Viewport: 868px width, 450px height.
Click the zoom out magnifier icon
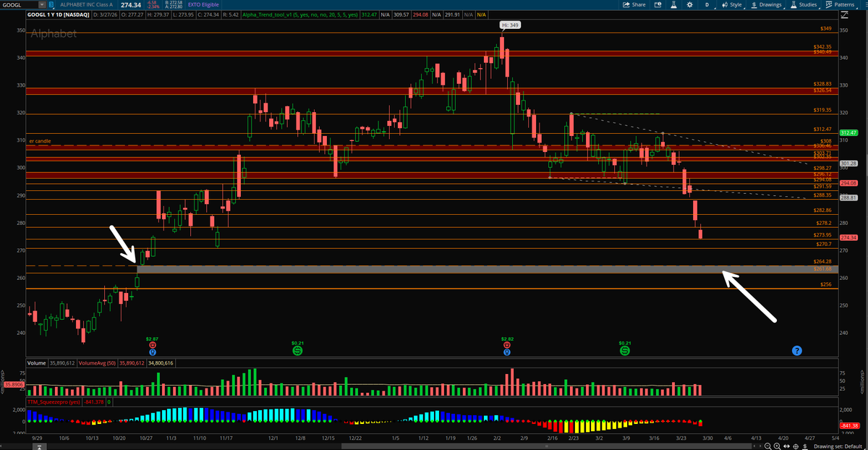coord(767,446)
